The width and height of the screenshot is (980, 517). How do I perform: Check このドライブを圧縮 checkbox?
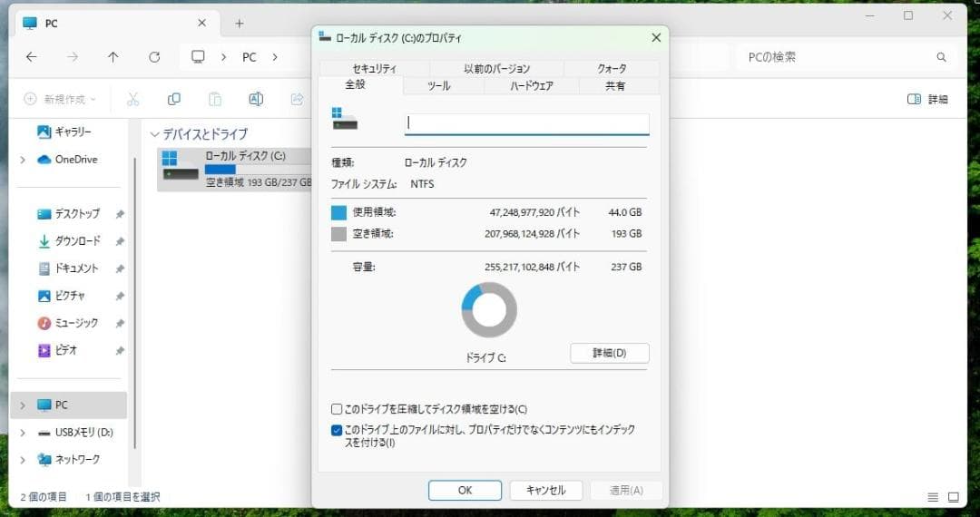337,410
